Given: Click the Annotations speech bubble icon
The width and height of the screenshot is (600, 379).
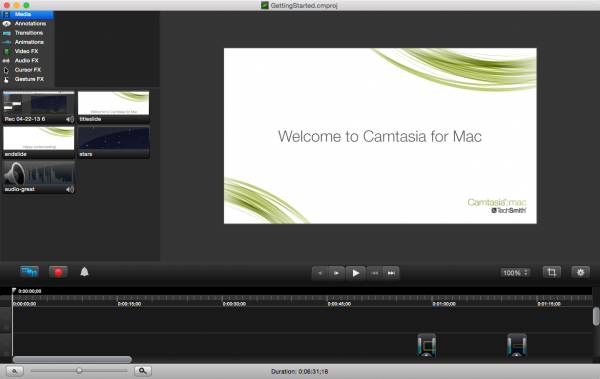Looking at the screenshot, I should [x=7, y=24].
